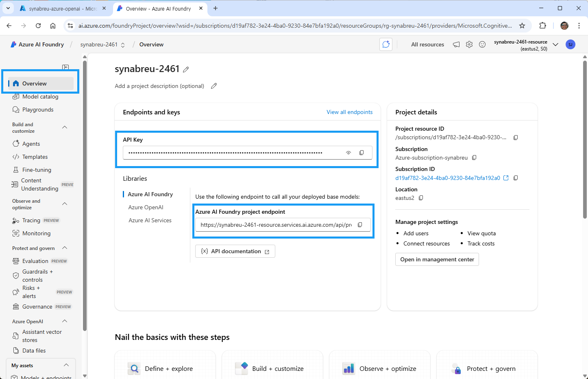This screenshot has width=588, height=379.
Task: Click the Azure AI Foundry logo
Action: point(37,44)
